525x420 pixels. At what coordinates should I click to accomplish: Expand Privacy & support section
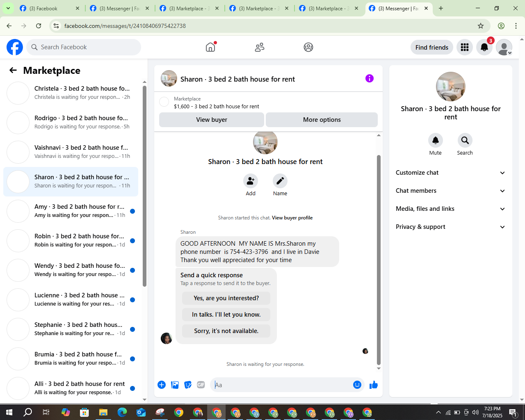pyautogui.click(x=451, y=227)
